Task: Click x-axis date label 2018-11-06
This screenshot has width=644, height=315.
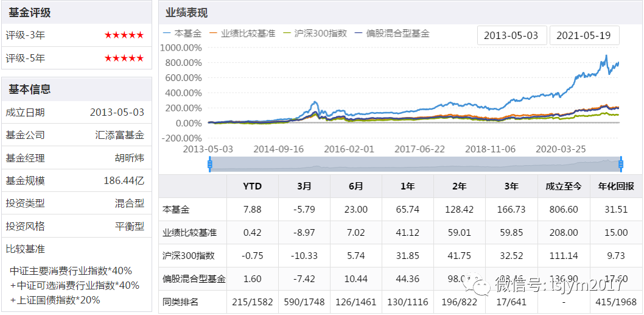Action: click(x=491, y=149)
